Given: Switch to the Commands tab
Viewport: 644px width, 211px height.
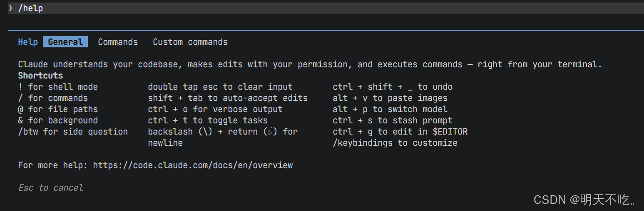Looking at the screenshot, I should pyautogui.click(x=118, y=42).
